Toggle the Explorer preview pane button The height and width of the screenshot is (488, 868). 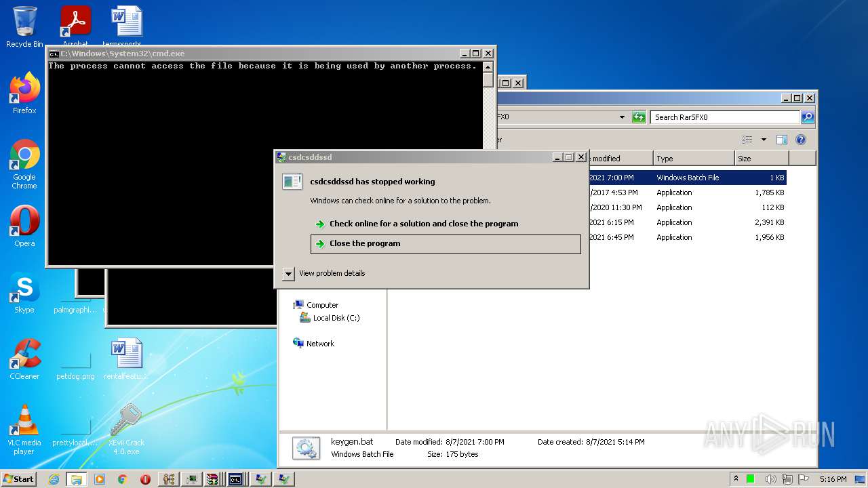coord(781,140)
